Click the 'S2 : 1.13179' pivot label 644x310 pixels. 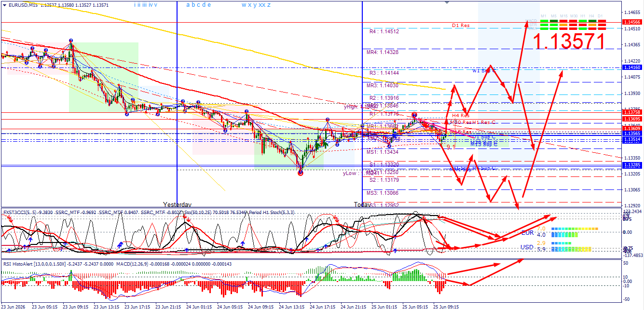pyautogui.click(x=384, y=180)
